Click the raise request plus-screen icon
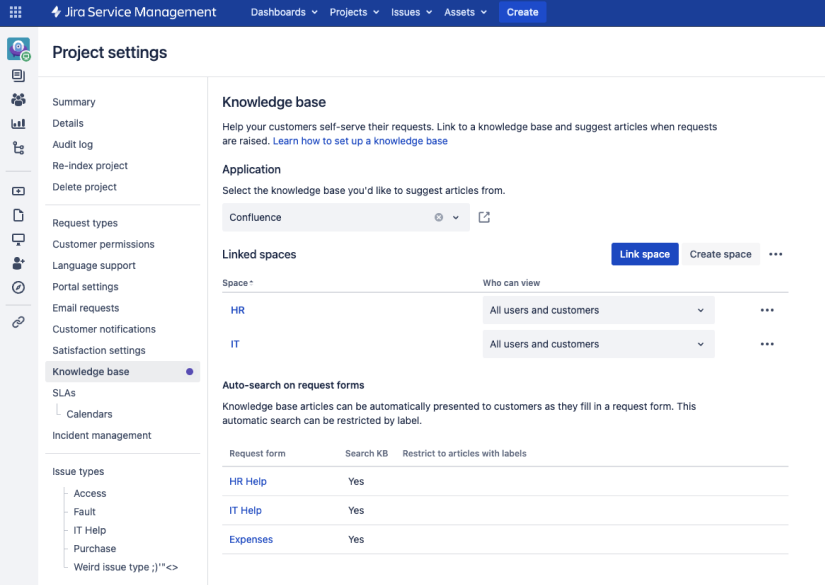 (18, 191)
